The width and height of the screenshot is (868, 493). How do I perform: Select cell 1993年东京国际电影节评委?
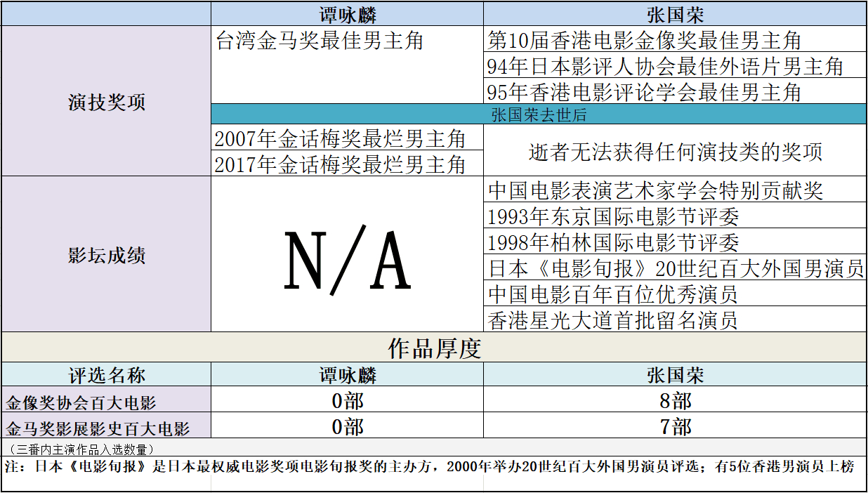[676, 216]
